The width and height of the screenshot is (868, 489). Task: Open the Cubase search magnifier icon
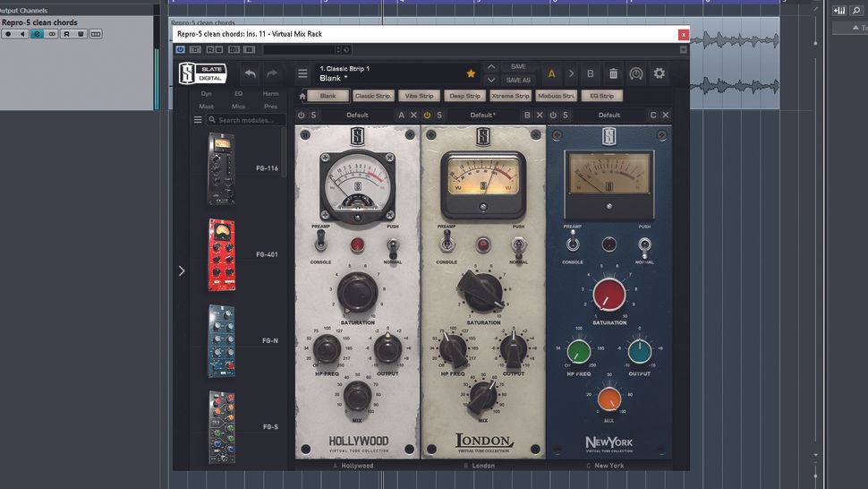click(856, 11)
